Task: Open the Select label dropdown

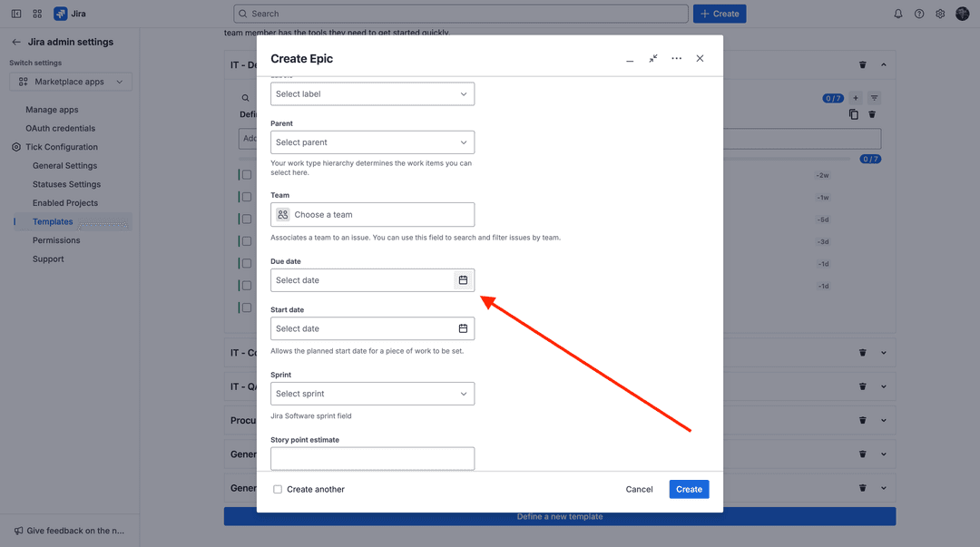Action: pos(372,93)
